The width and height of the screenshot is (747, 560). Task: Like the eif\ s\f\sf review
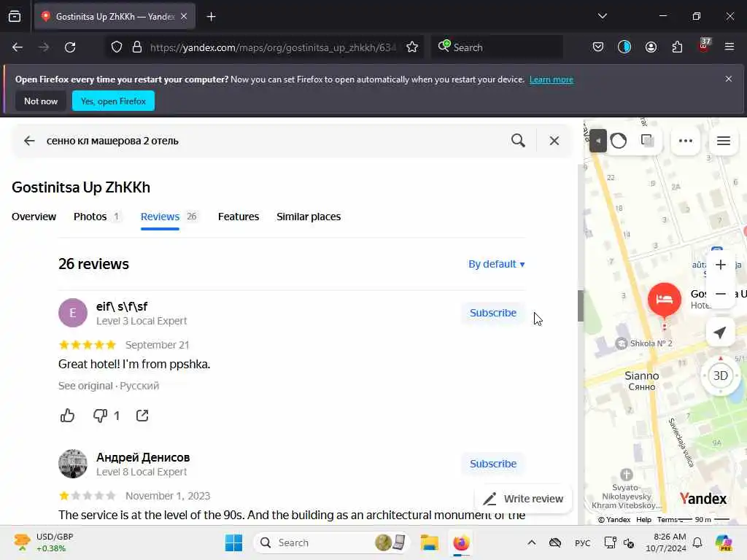pos(67,415)
